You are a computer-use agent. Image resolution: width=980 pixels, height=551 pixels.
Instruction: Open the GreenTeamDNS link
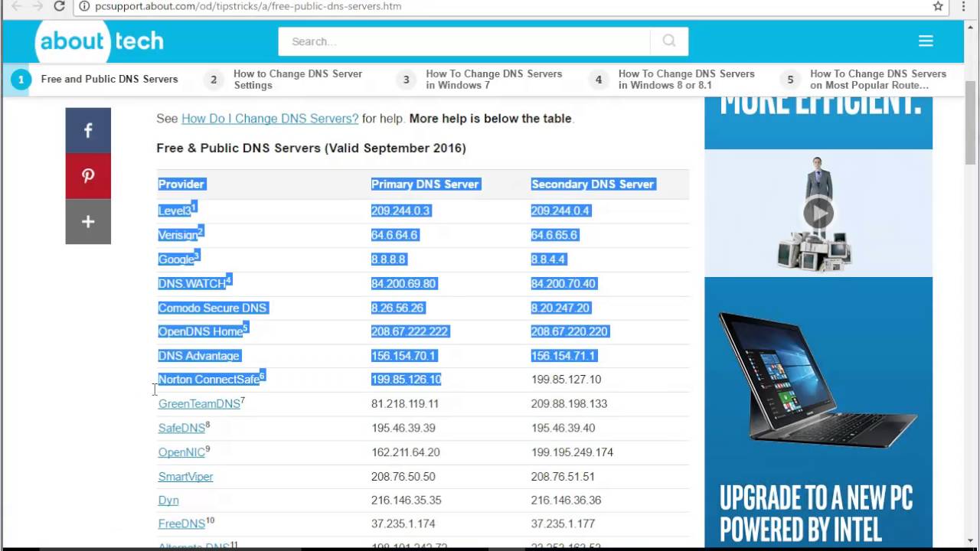(x=199, y=404)
